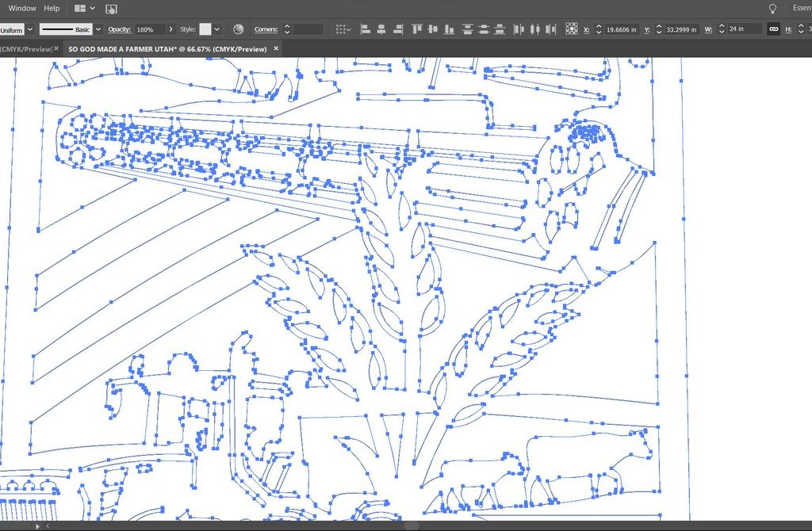Expand the Basic brush definition dropdown
812x531 pixels.
(x=98, y=29)
